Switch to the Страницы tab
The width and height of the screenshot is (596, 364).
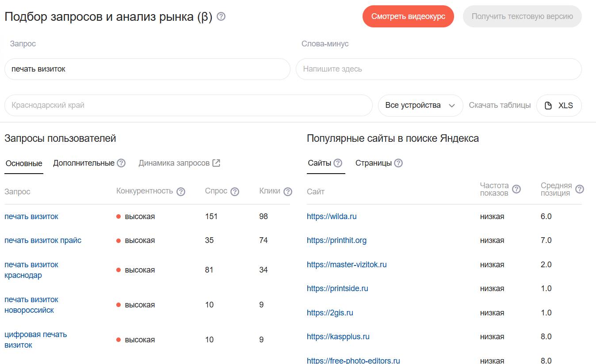pos(373,163)
